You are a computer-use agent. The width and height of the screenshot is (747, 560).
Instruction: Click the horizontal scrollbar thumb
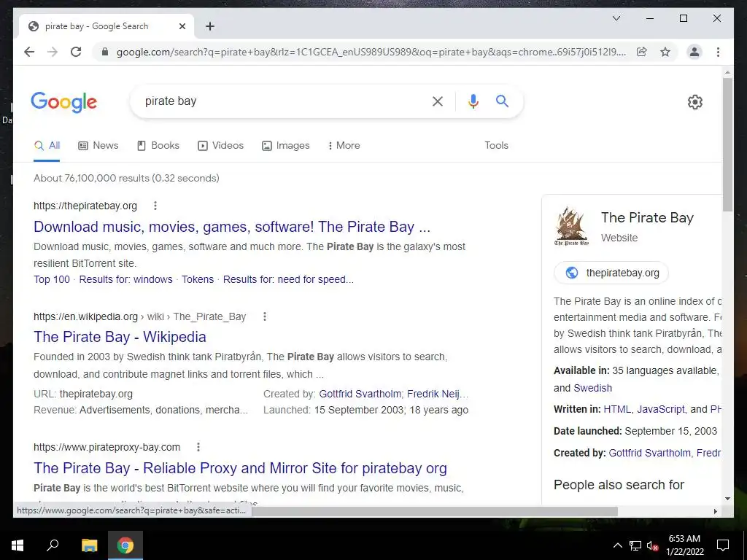[x=435, y=511]
